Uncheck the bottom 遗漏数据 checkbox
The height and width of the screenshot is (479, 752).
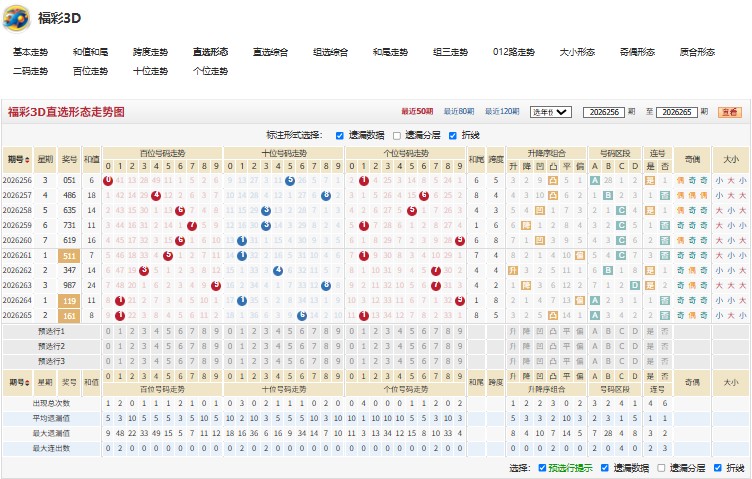(604, 467)
